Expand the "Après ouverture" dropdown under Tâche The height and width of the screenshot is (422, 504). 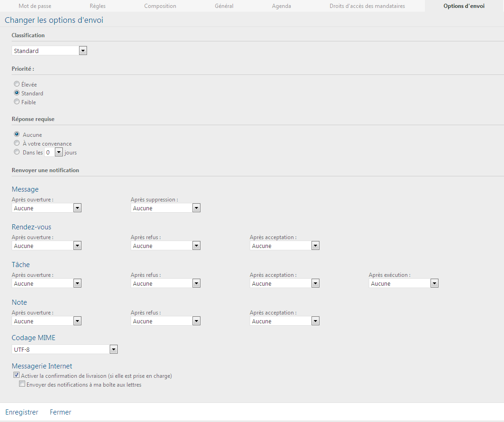pyautogui.click(x=78, y=283)
